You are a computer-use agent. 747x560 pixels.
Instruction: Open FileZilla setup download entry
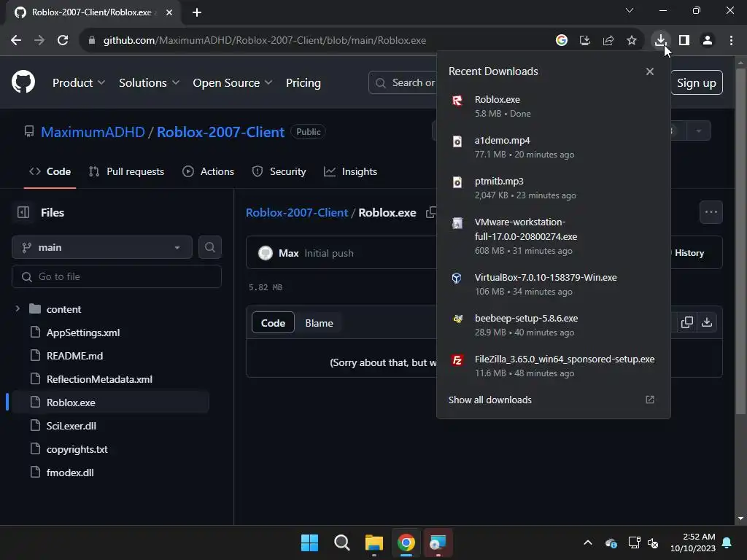(x=553, y=366)
